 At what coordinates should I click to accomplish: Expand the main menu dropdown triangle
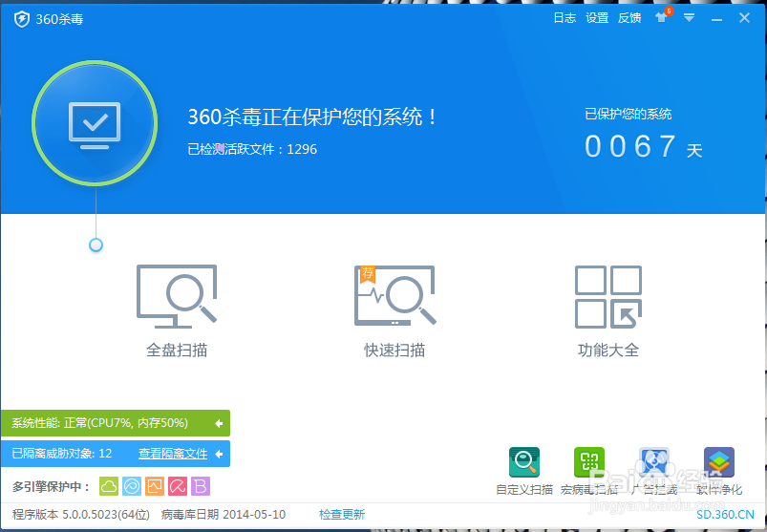point(690,18)
